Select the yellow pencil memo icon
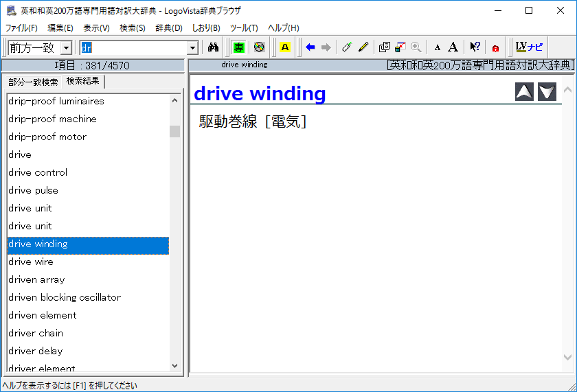 pyautogui.click(x=363, y=47)
